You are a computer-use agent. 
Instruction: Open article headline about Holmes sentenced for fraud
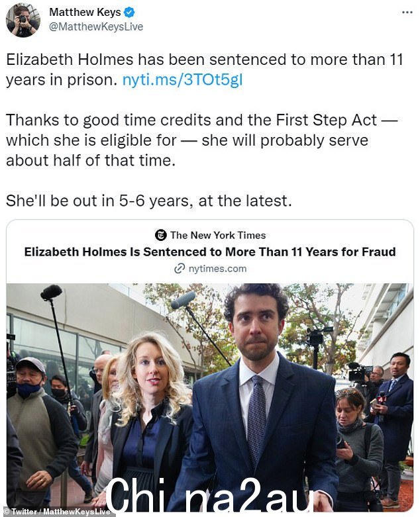(x=210, y=252)
